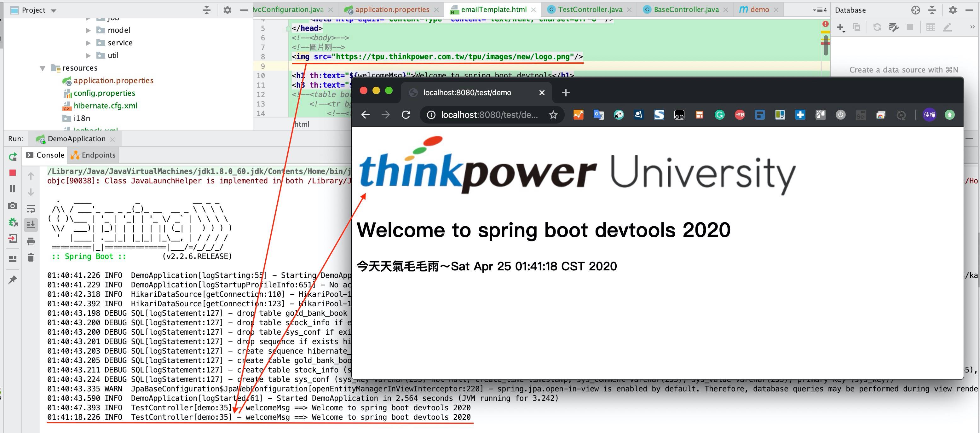
Task: Click the up stack trace arrow in console
Action: pyautogui.click(x=31, y=176)
